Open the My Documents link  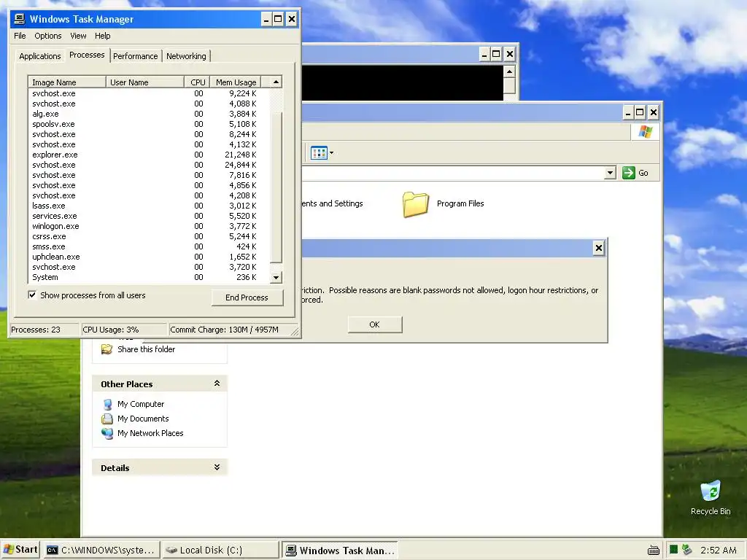click(x=143, y=419)
